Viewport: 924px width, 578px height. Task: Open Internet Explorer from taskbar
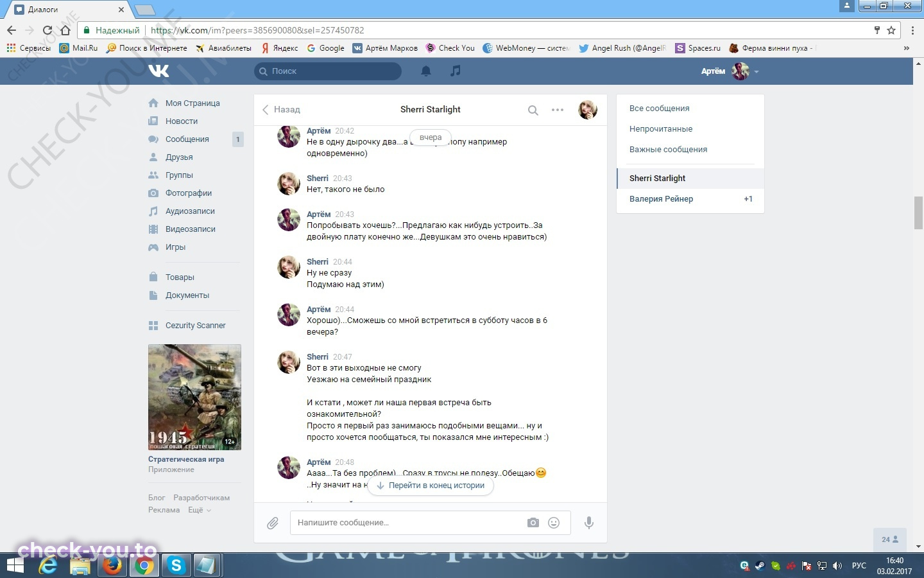tap(48, 566)
